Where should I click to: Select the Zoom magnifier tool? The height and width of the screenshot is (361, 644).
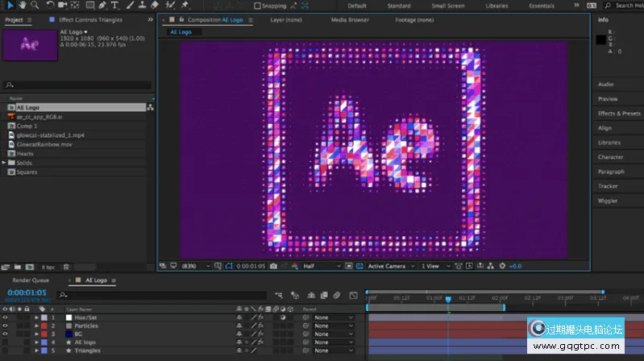pyautogui.click(x=35, y=5)
